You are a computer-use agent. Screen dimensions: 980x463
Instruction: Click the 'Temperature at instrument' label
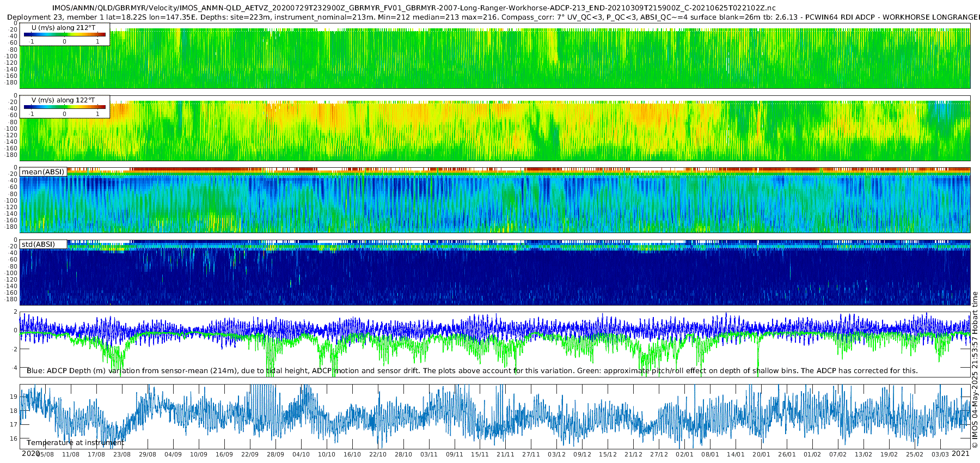76,443
